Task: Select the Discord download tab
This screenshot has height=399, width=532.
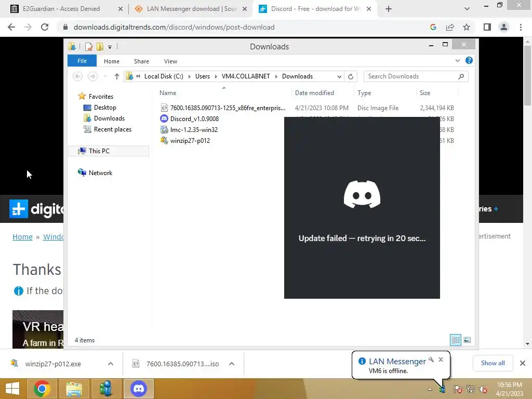Action: tap(315, 9)
